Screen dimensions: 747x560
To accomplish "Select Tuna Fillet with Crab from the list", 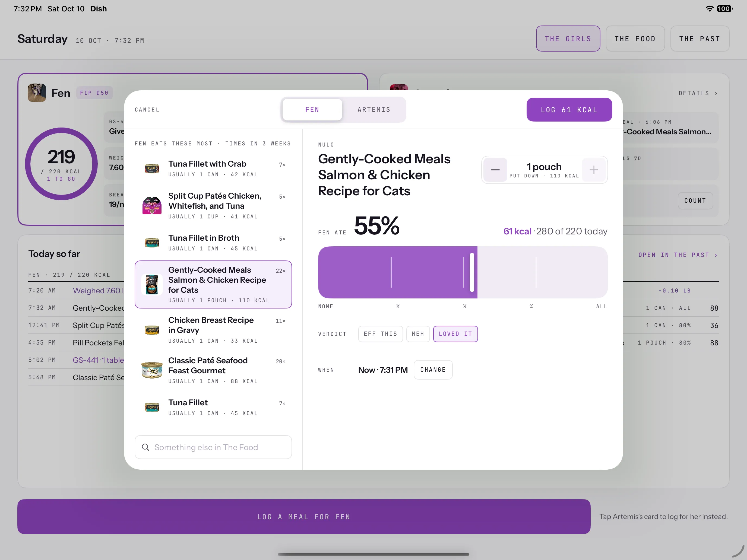I will pos(213,168).
